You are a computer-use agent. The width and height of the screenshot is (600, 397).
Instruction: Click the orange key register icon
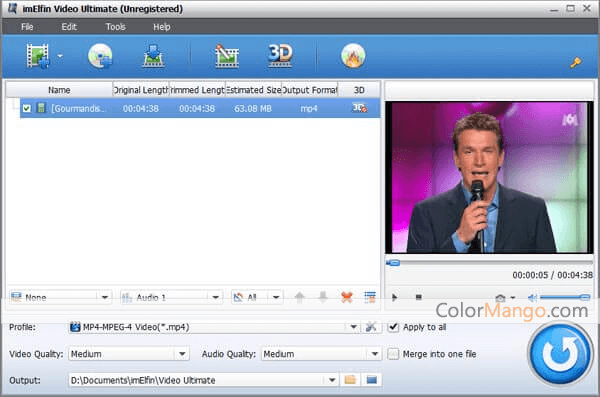click(x=576, y=62)
